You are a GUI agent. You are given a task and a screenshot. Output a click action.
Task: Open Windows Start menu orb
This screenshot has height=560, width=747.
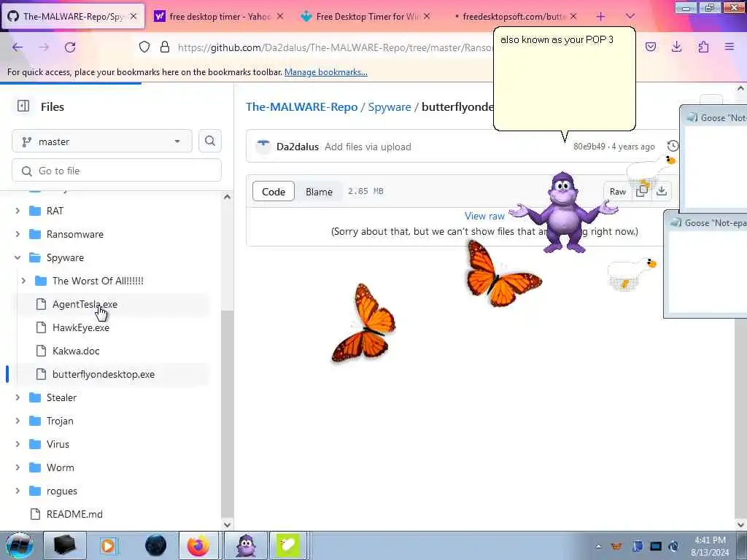pyautogui.click(x=18, y=545)
